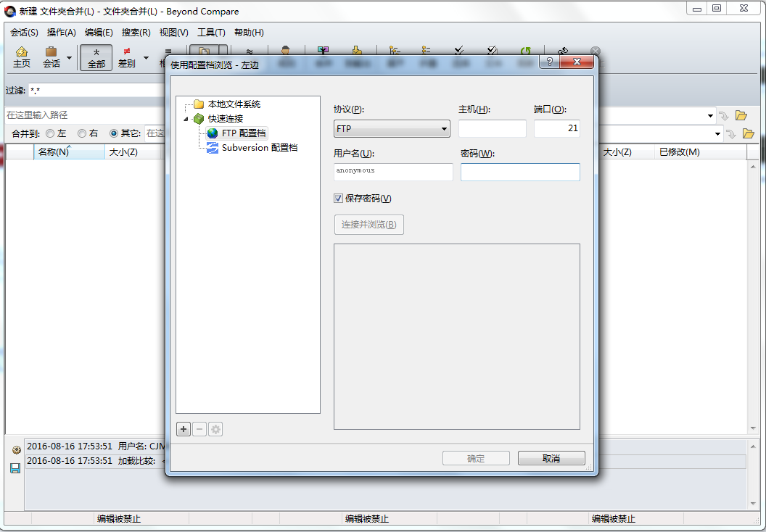The height and width of the screenshot is (532, 766).
Task: Click the 确定 button in the dialog
Action: (x=476, y=458)
